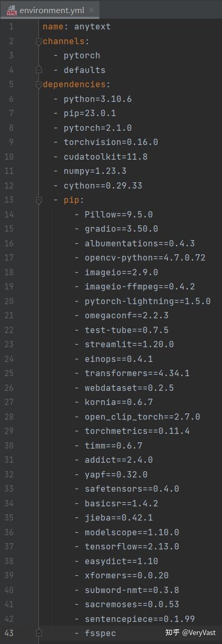This screenshot has width=222, height=644.
Task: Click the gradio==3.50.0 entry
Action: 116,229
